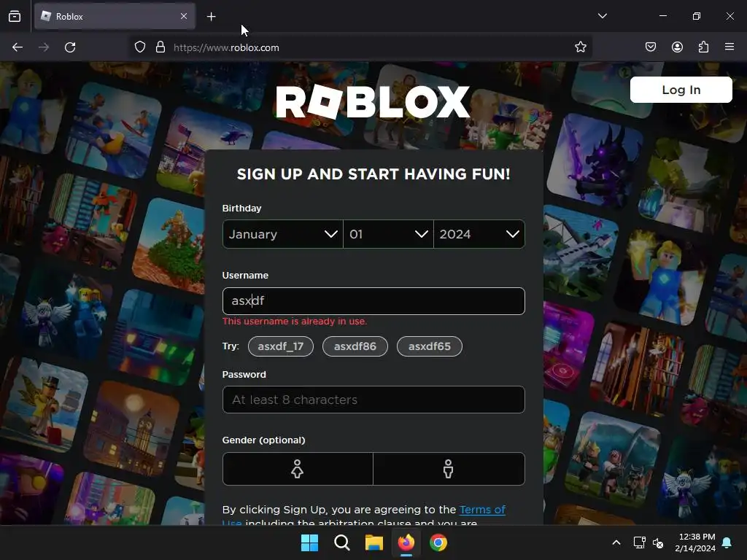Viewport: 747px width, 560px height.
Task: Open the Log In page
Action: pyautogui.click(x=681, y=90)
